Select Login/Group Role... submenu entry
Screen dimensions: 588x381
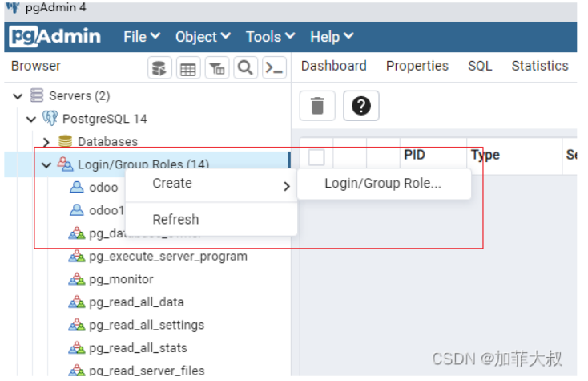384,183
